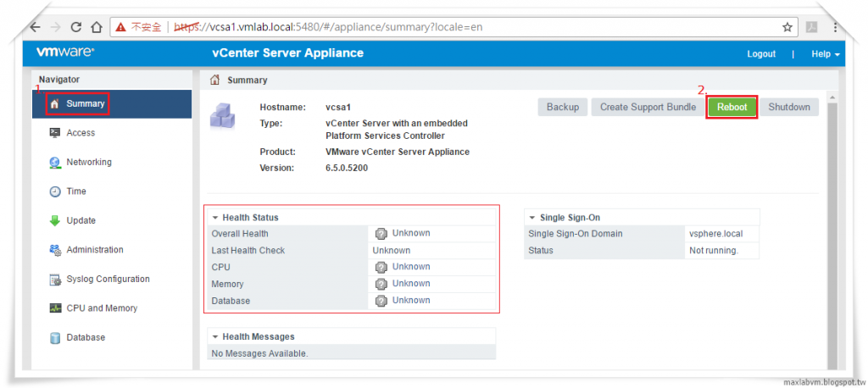The image size is (868, 388).
Task: Click the Backup button
Action: [563, 107]
